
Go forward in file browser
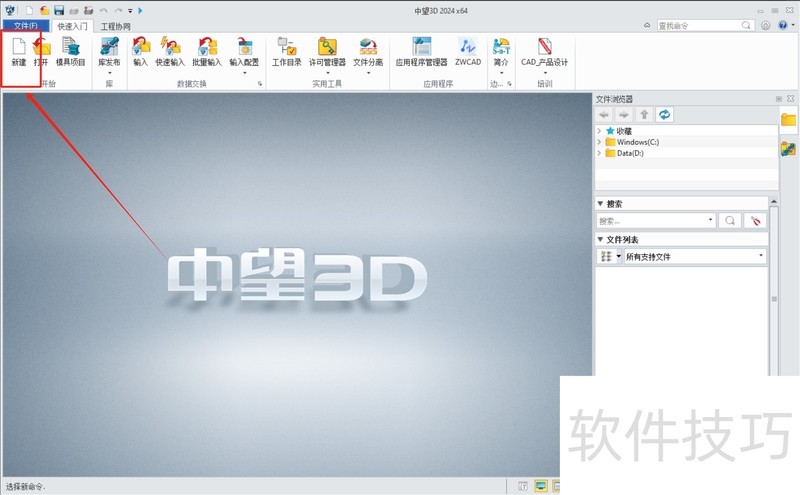point(624,114)
